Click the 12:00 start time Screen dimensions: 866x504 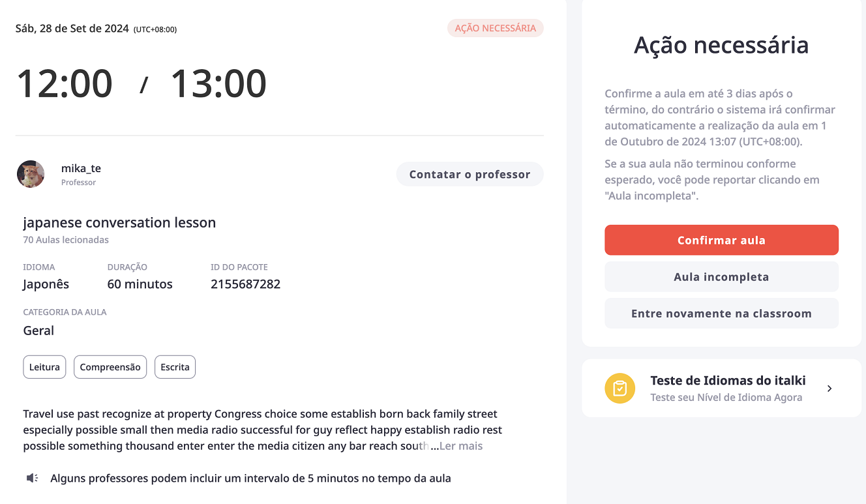point(65,83)
